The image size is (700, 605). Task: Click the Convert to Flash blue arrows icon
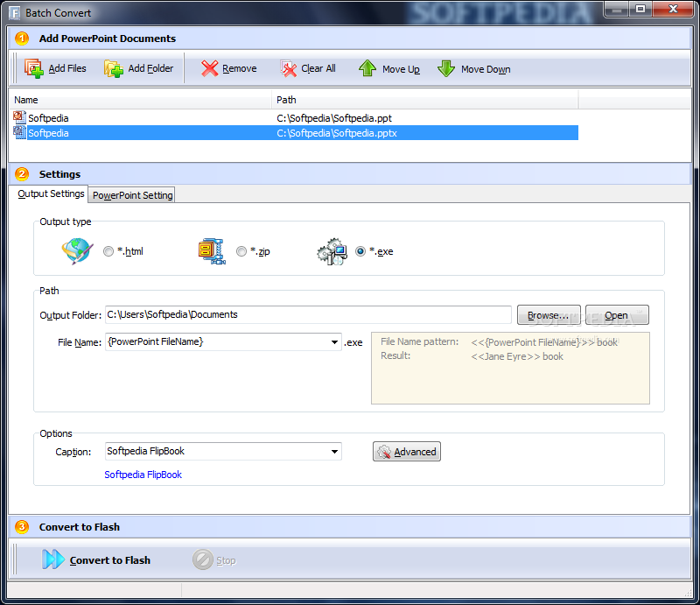click(x=53, y=559)
